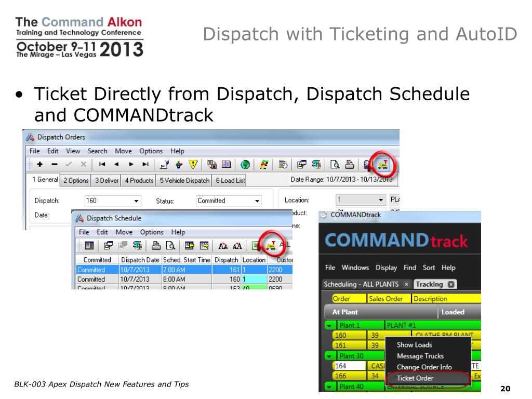Click the delete record minus icon in Dispatch Orders
Viewport: 532px width, 399px height.
pyautogui.click(x=54, y=165)
